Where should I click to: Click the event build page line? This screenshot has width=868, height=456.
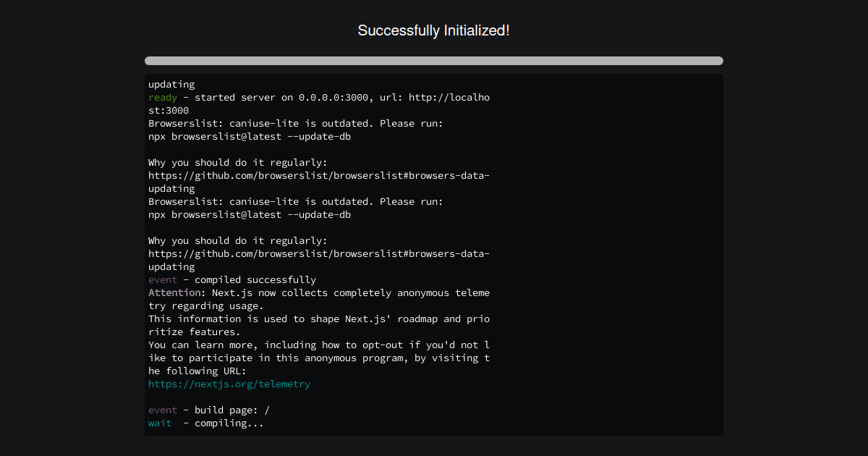[x=210, y=410]
